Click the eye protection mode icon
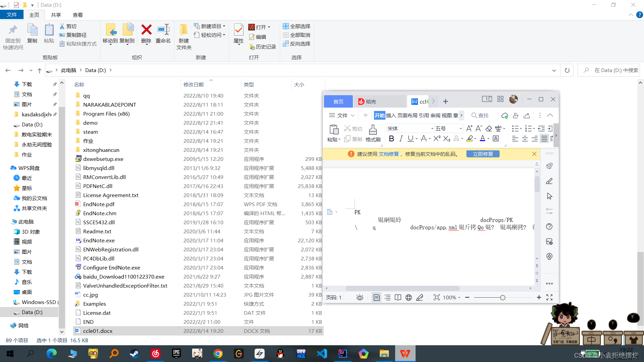Screen dimensions: 644x362 360,298
